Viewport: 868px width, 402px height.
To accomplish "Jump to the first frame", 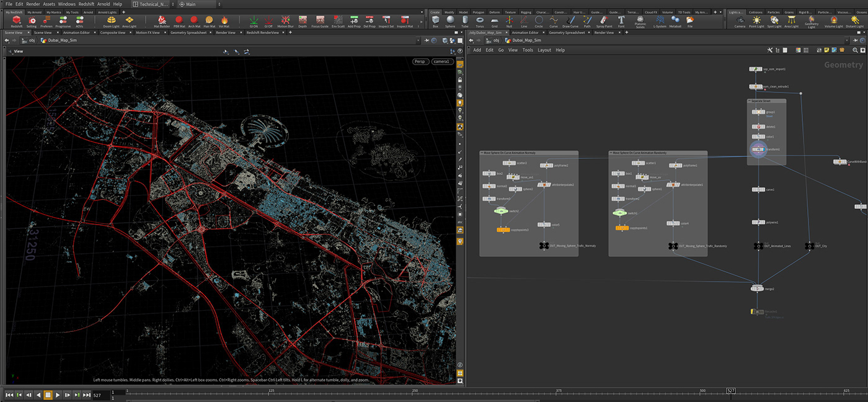I will click(9, 395).
